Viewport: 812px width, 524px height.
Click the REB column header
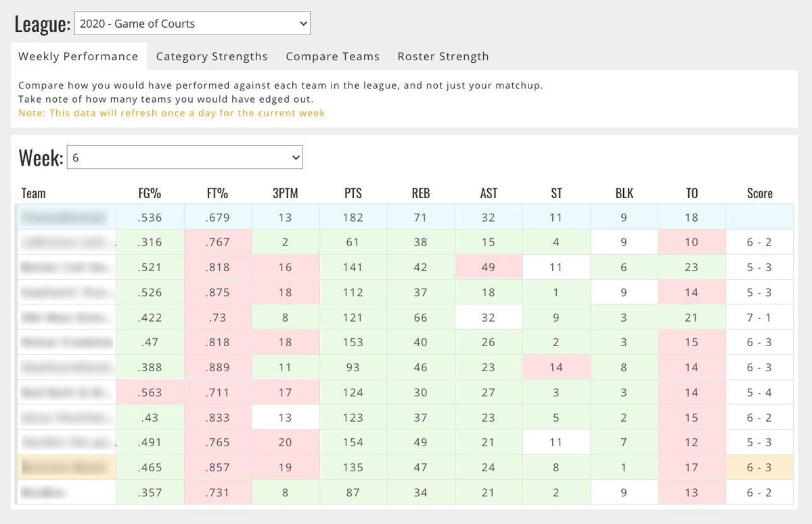tap(420, 193)
